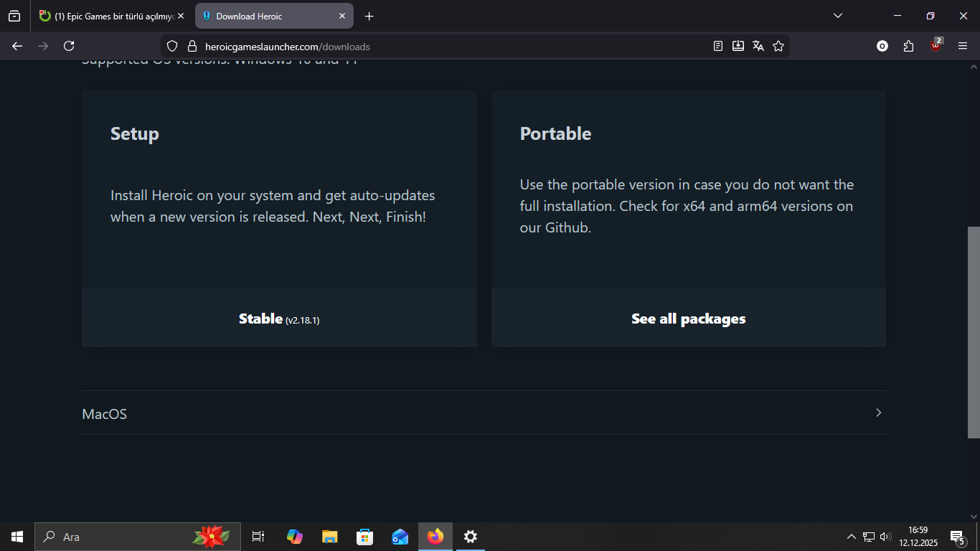
Task: Show site security padlock info
Action: tap(192, 46)
